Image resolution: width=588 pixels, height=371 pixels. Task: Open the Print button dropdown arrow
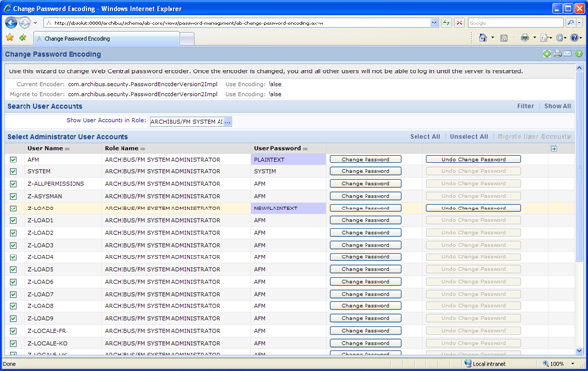point(534,38)
